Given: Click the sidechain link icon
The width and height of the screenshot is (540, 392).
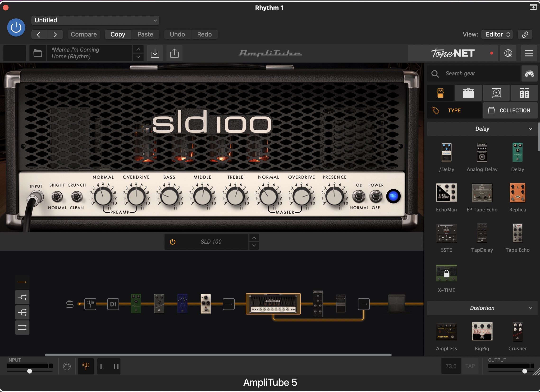Looking at the screenshot, I should (x=525, y=35).
